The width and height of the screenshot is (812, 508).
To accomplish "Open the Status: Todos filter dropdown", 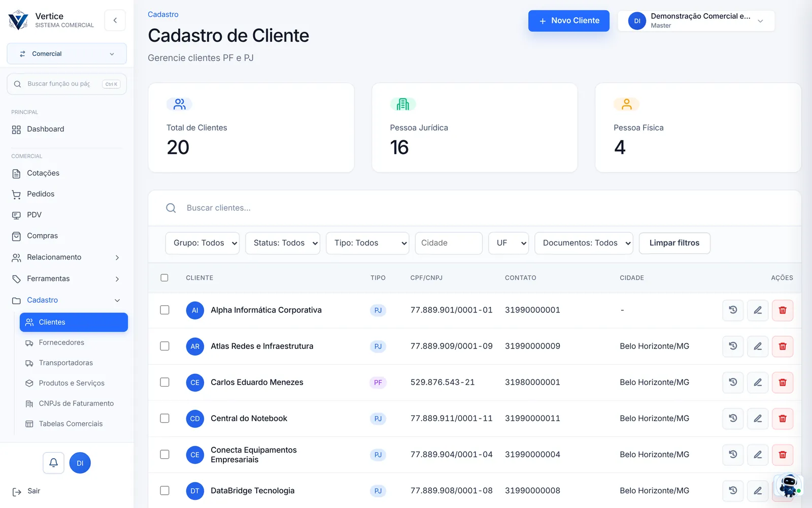I will click(283, 243).
